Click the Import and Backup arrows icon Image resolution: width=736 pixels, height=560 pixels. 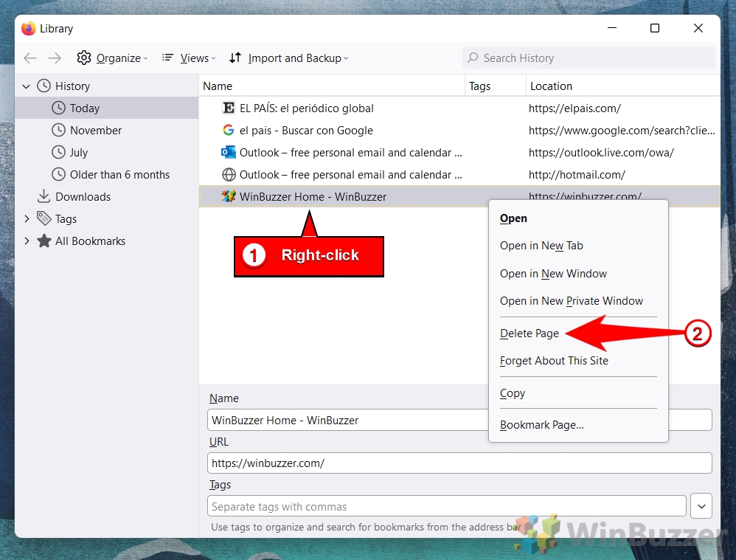[235, 58]
